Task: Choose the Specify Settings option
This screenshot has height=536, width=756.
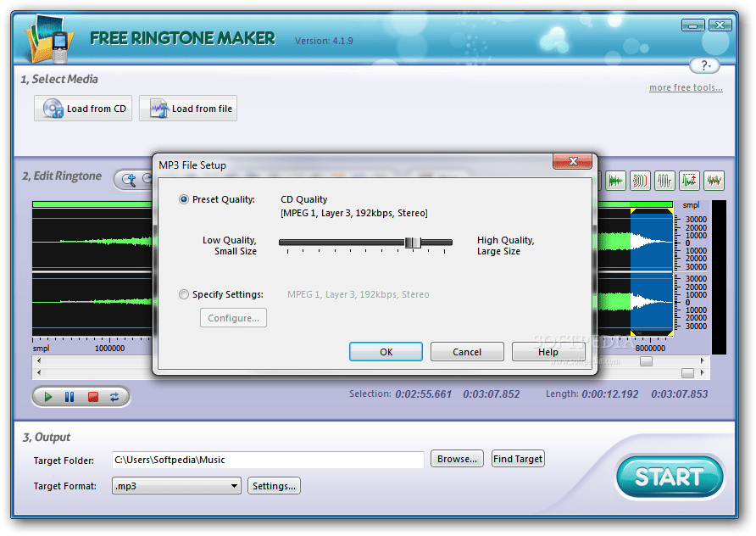Action: pyautogui.click(x=184, y=294)
